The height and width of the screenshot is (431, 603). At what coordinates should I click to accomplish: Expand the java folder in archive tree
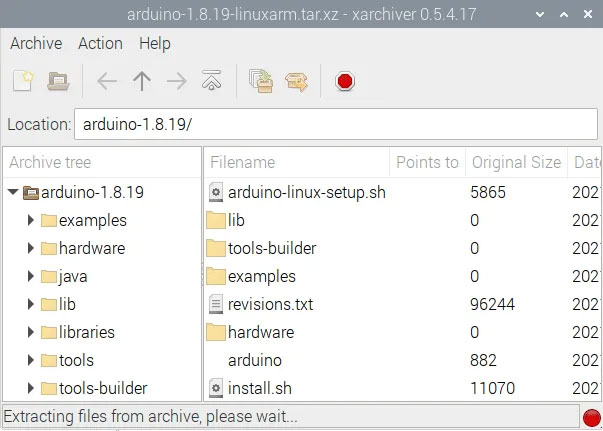(31, 276)
